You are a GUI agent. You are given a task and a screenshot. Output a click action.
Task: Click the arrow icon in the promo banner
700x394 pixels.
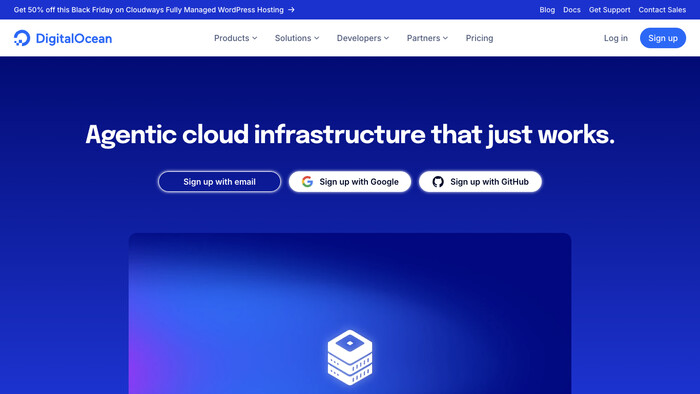[291, 9]
